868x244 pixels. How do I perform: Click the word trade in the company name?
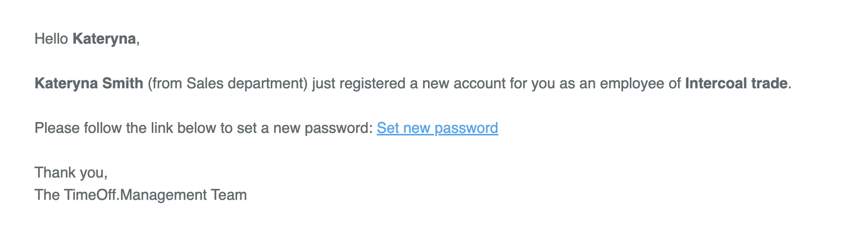768,84
